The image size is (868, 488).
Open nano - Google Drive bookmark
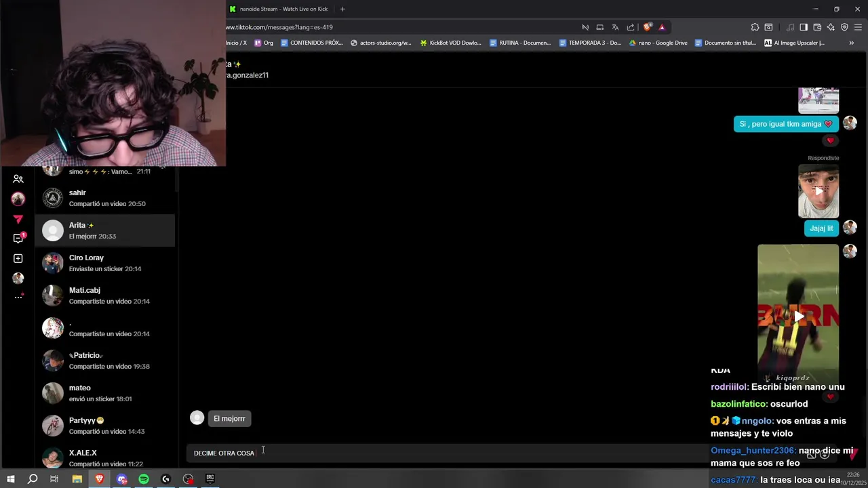click(658, 43)
